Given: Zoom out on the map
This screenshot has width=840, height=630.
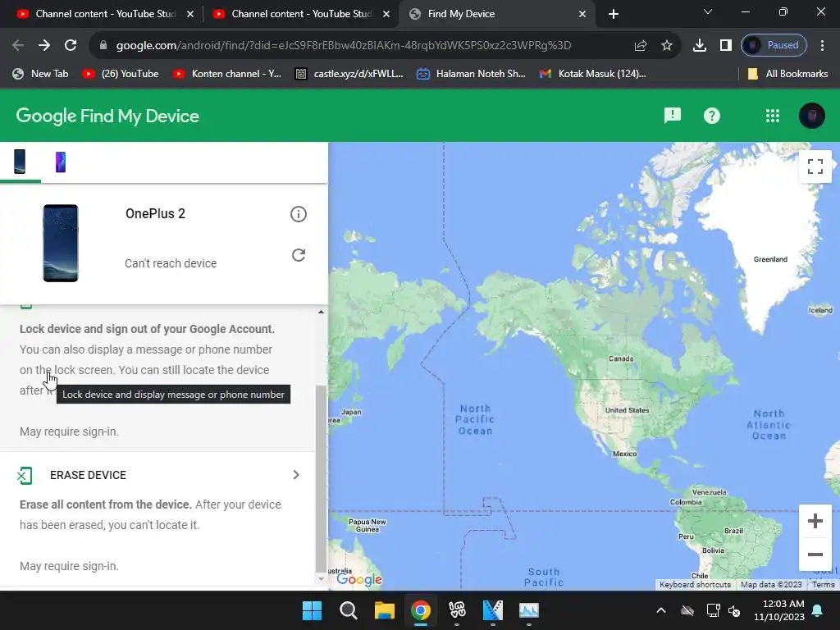Looking at the screenshot, I should pos(815,555).
